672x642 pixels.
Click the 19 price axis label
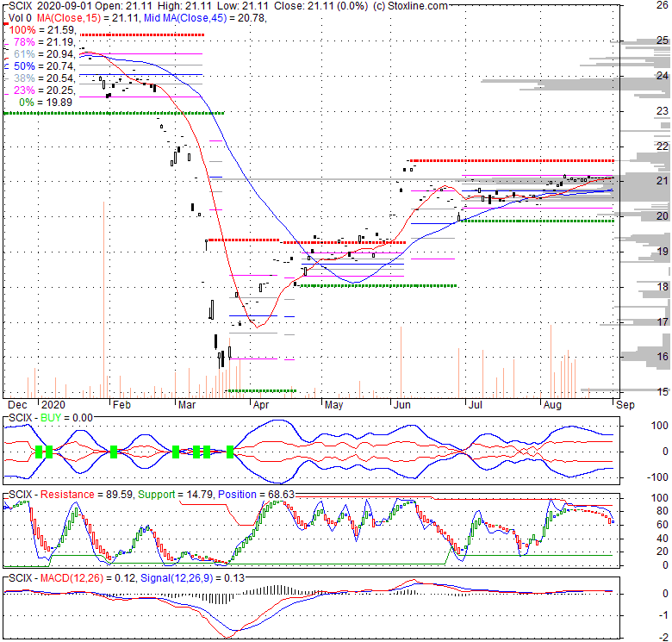point(663,251)
